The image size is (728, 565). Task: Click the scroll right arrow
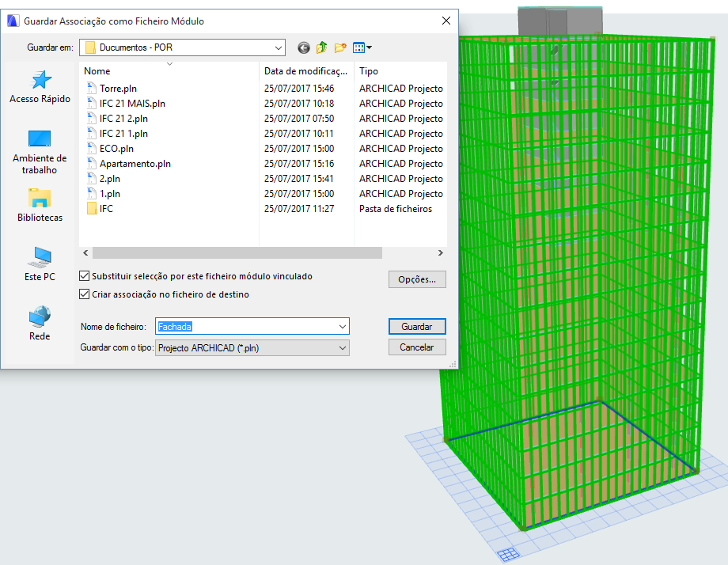[x=441, y=252]
